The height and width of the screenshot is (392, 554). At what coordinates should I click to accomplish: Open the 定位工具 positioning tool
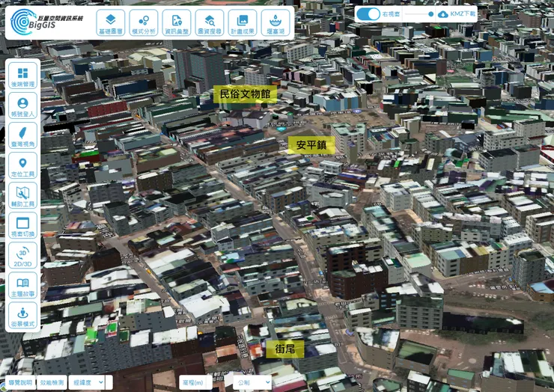click(23, 165)
